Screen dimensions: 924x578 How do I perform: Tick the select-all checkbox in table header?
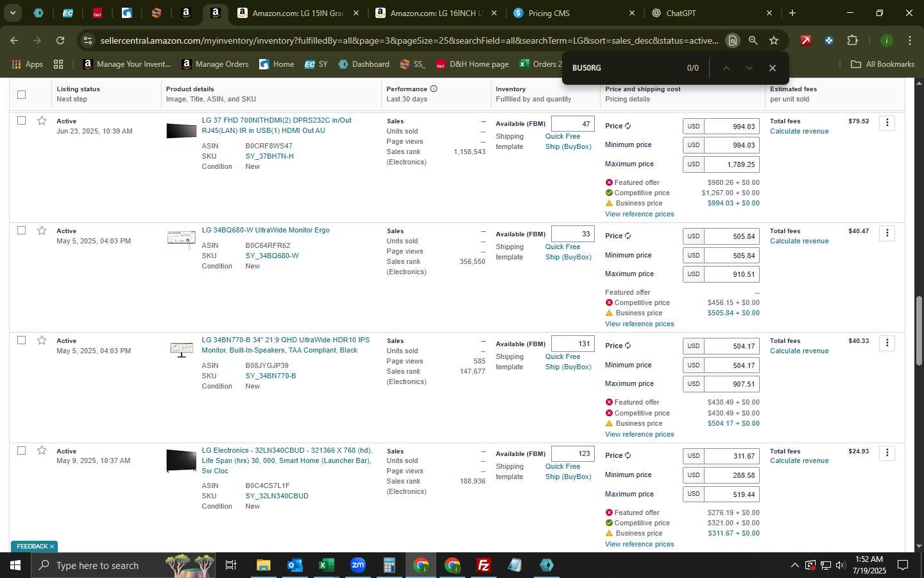(21, 94)
